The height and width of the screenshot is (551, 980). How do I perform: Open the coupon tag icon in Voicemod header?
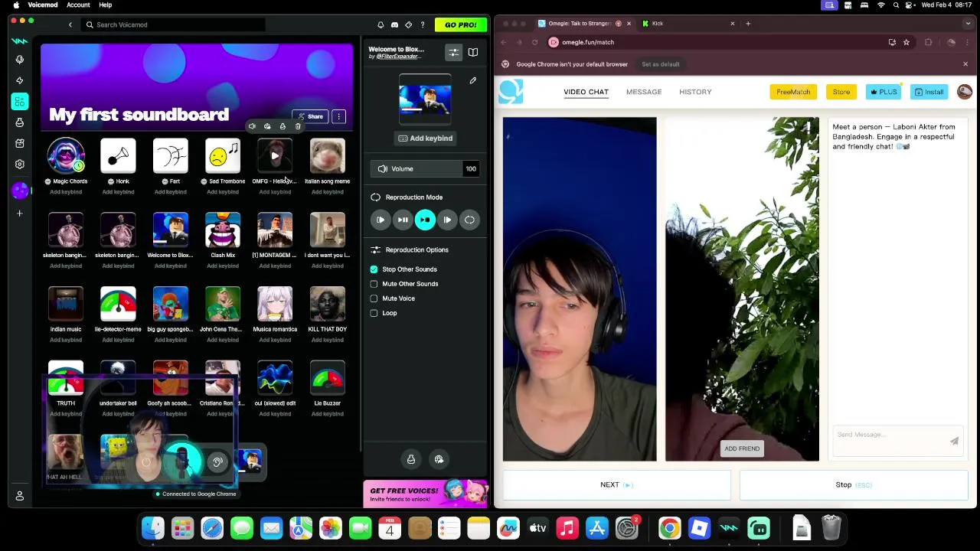click(408, 24)
